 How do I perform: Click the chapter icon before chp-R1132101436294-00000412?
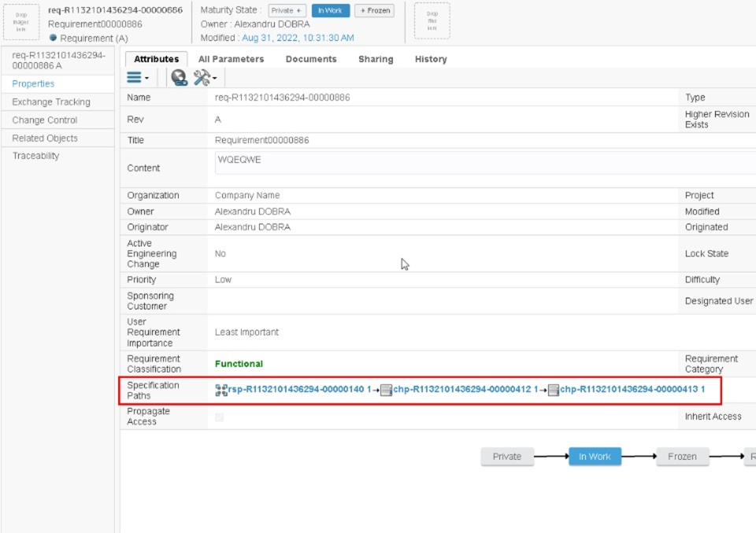pyautogui.click(x=386, y=390)
